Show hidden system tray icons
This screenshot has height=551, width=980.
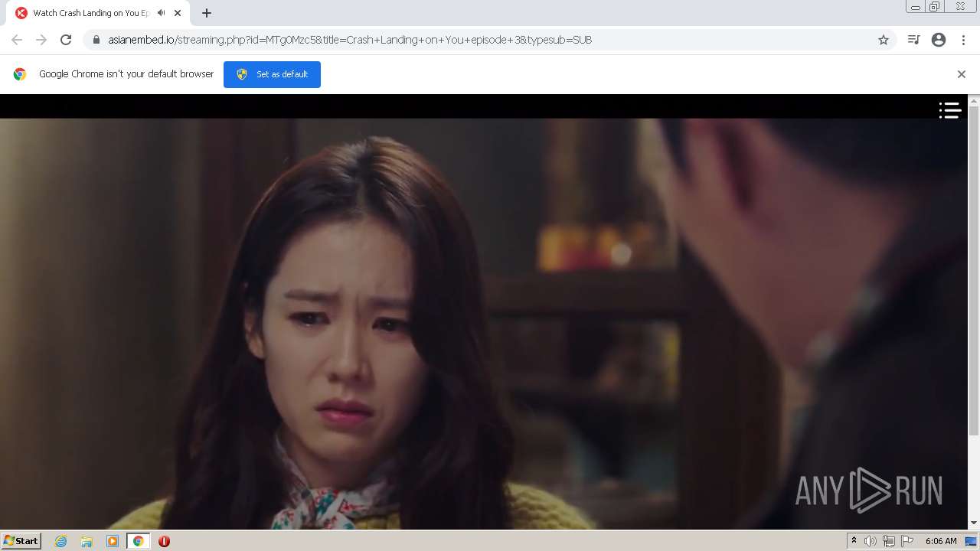point(854,541)
